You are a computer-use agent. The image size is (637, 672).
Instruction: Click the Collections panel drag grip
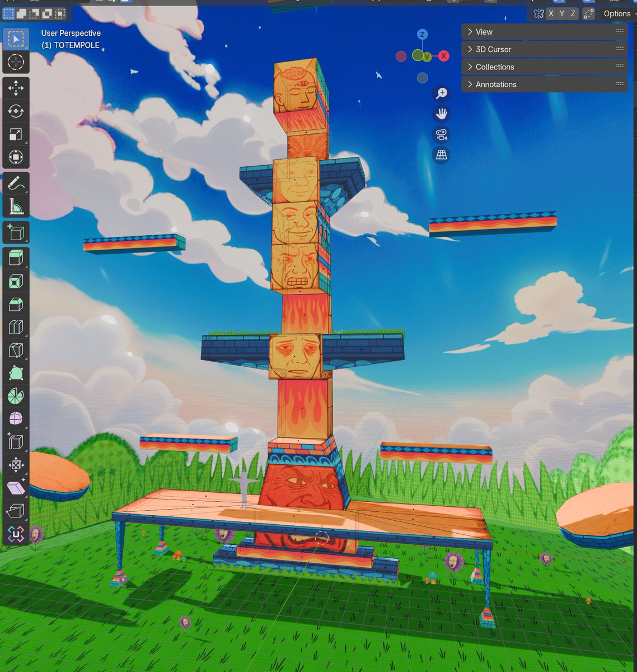pyautogui.click(x=620, y=66)
